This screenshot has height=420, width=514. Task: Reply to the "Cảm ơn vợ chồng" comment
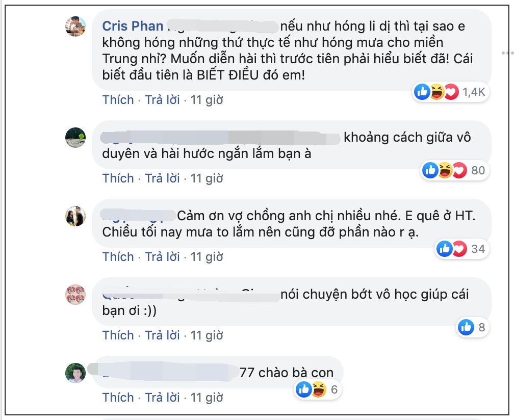coord(162,257)
